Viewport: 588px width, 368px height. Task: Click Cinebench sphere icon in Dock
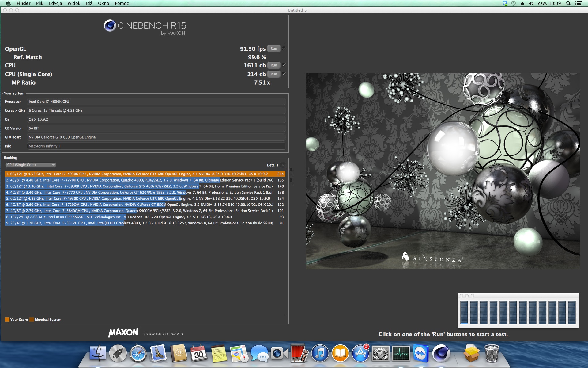[x=441, y=353]
